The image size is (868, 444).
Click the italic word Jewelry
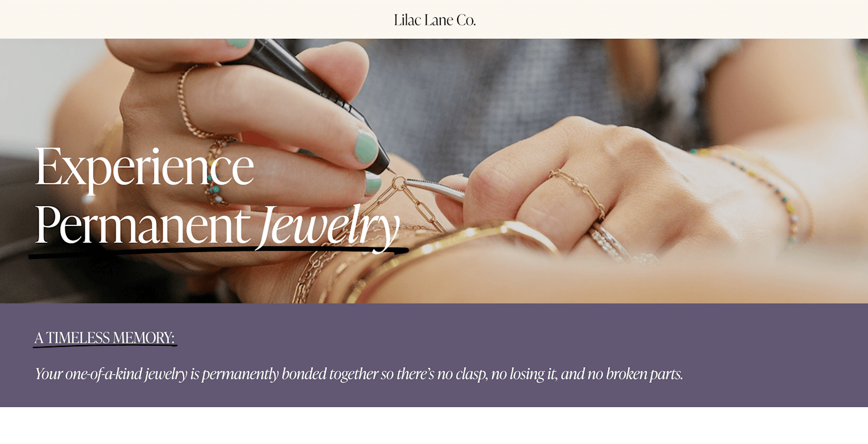point(330,226)
